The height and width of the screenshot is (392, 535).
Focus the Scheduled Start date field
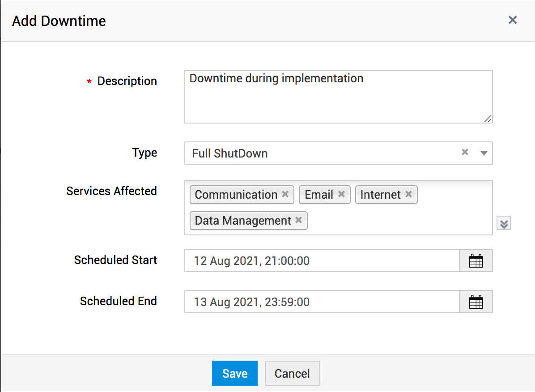click(322, 261)
